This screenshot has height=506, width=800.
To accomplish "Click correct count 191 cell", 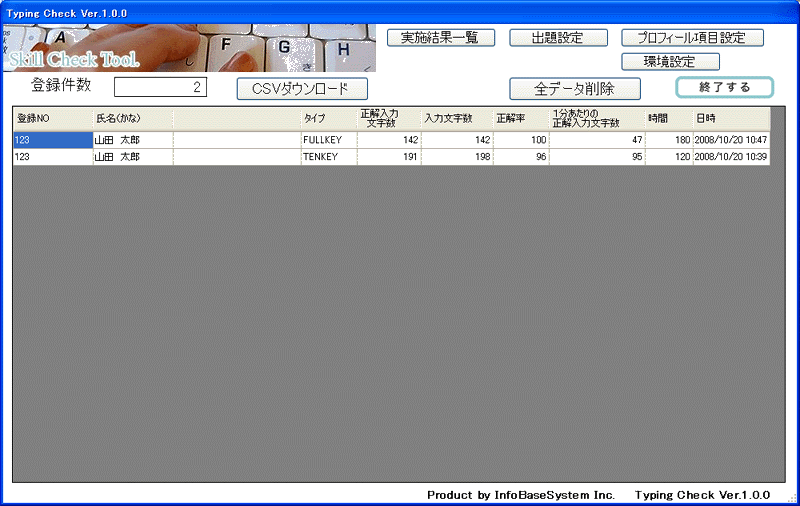I will pos(389,157).
